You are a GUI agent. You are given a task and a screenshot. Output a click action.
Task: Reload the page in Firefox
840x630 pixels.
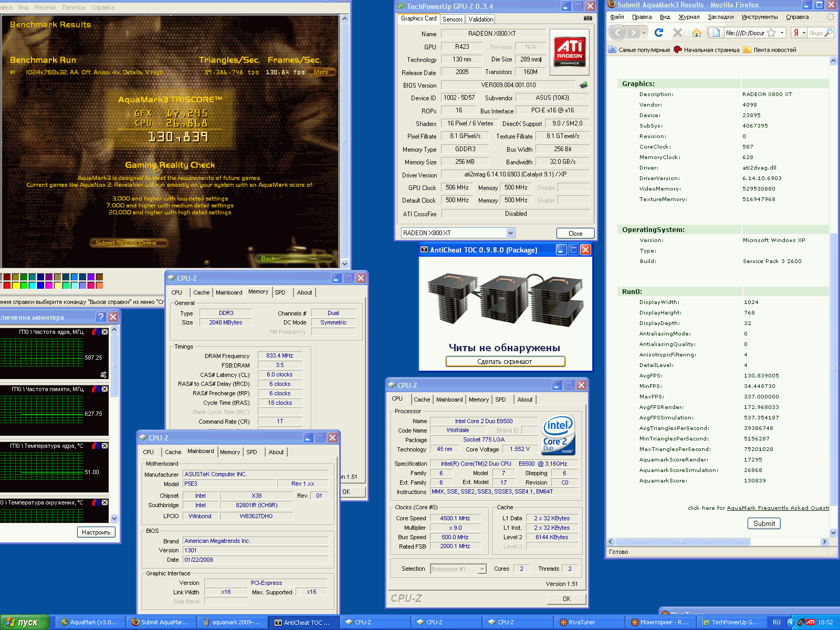[x=659, y=33]
